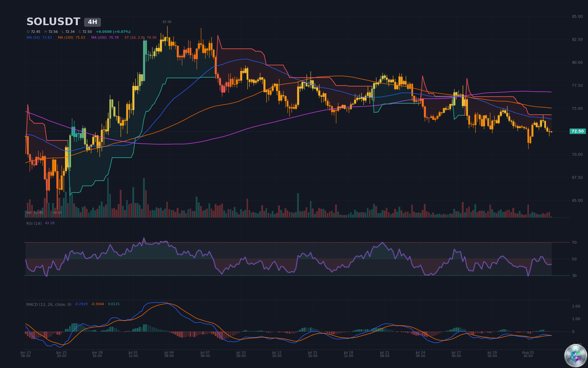Click the Jul 21 08:00 time label
This screenshot has height=368, width=588.
point(384,354)
